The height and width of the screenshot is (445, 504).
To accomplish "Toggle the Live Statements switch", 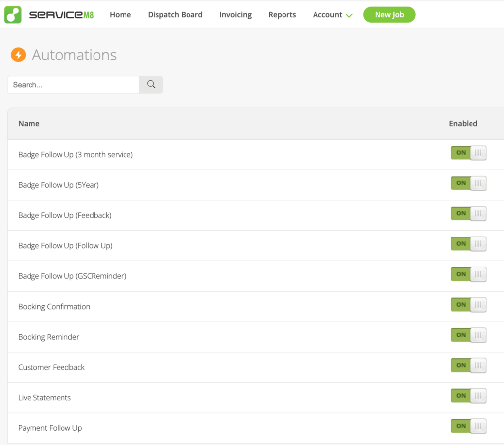I will tap(468, 395).
